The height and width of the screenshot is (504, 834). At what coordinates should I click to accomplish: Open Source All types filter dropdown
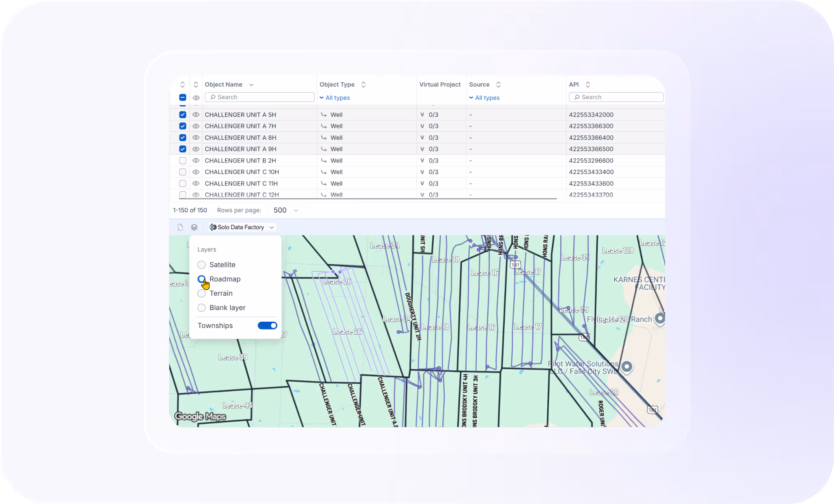484,98
